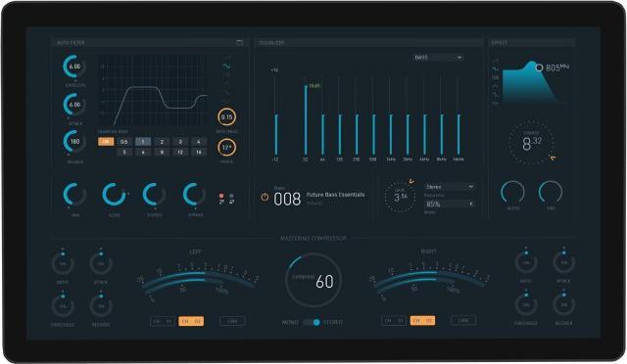Viewport: 627px width, 364px height.
Task: Select quantize beat value 1
Action: tap(143, 142)
